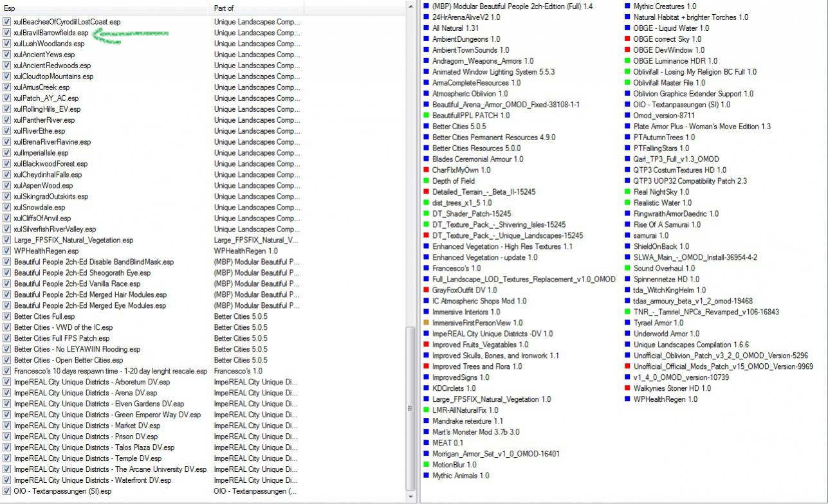Viewport: 828px width, 504px height.
Task: Select Mart's Monster Mod 3.7b 3.0 entry
Action: coord(475,432)
